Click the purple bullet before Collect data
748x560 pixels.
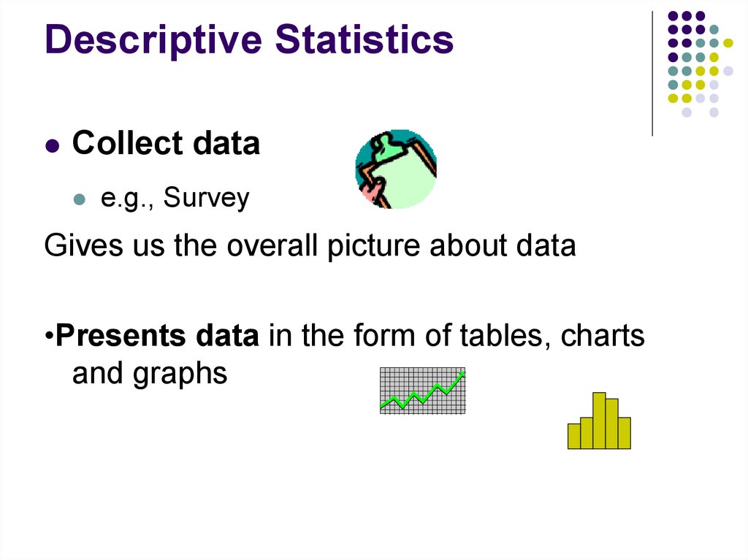53,145
